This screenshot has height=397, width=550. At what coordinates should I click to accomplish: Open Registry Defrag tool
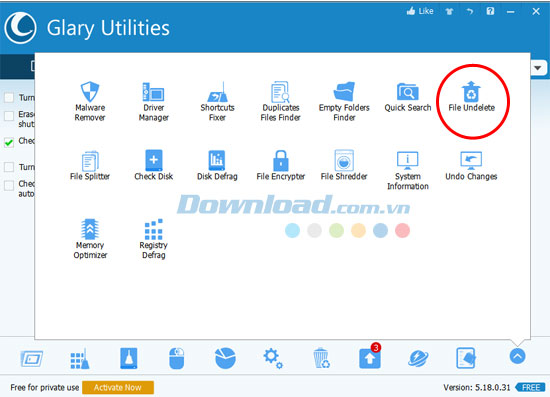click(153, 239)
